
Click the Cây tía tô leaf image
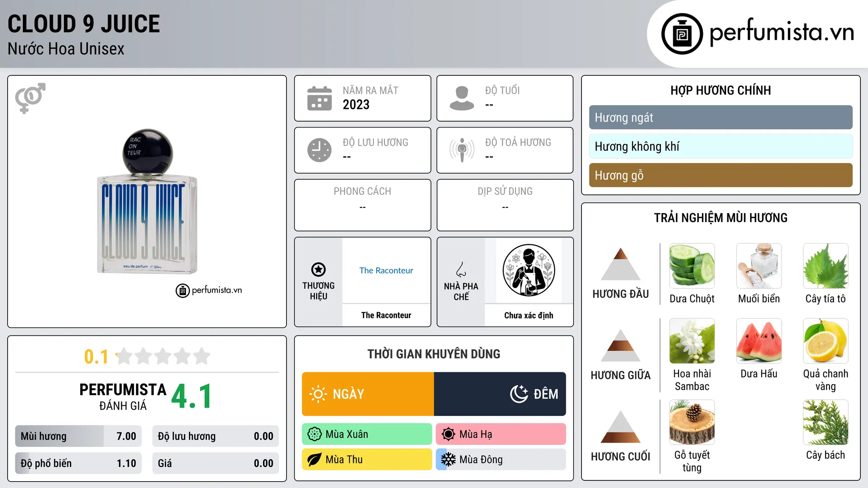tap(826, 266)
